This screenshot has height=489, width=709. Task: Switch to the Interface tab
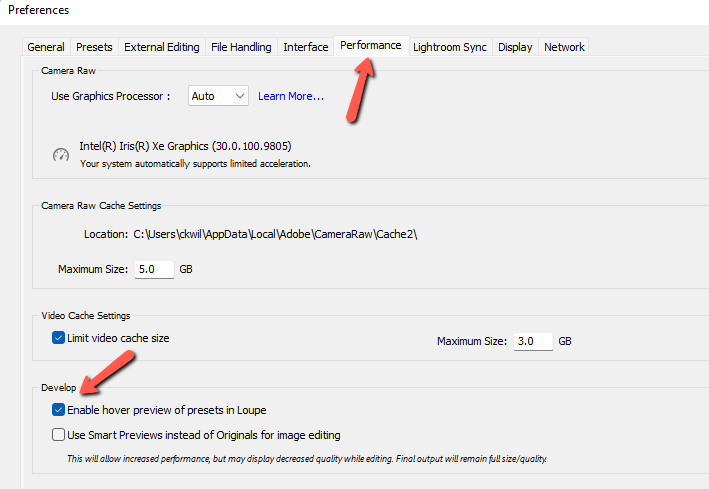(x=306, y=47)
